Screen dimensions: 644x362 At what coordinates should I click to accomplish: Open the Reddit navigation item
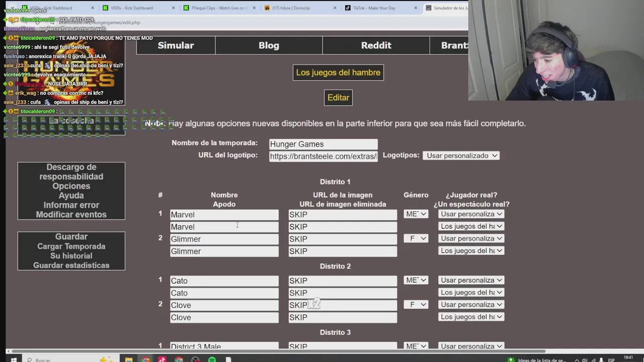(376, 45)
